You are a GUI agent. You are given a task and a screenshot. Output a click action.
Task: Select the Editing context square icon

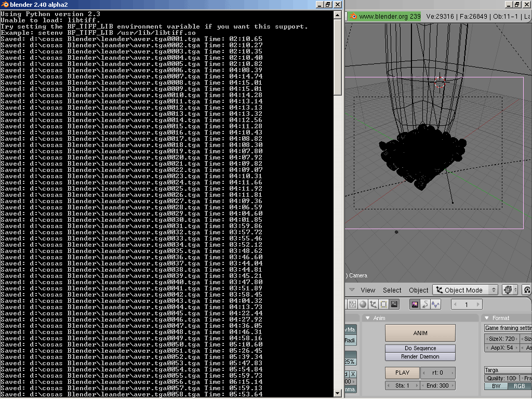coord(384,304)
